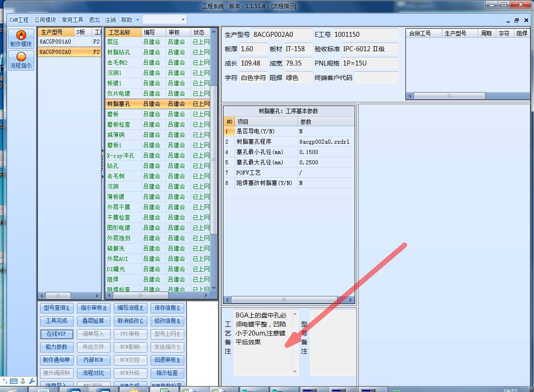The image size is (534, 392).
Task: Click the 验收标准 field IPC-6012 II级
Action: click(370, 48)
